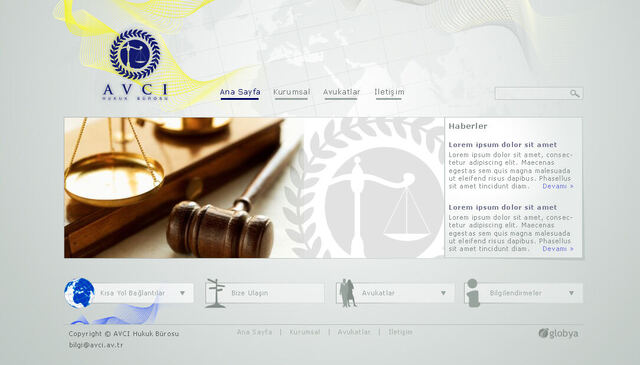640x365 pixels.
Task: Click the info figure icon beside Bilgilendirmeler
Action: [473, 293]
